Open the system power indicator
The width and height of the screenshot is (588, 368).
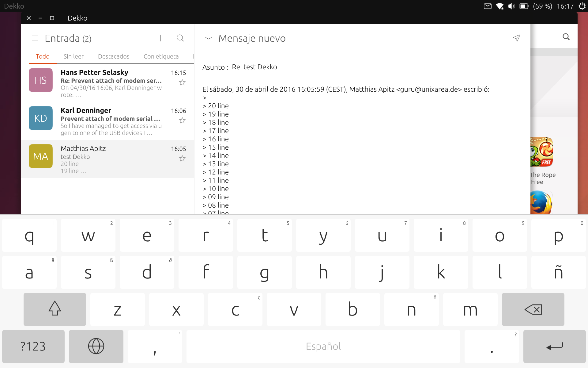pyautogui.click(x=582, y=6)
